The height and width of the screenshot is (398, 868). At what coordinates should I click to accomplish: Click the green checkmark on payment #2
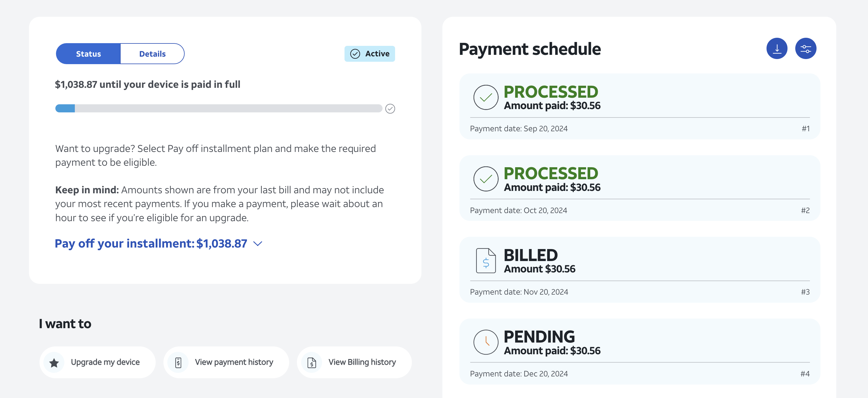(485, 179)
